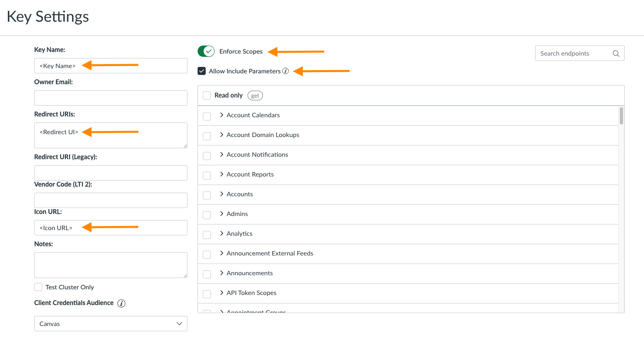
Task: Uncheck Allow Include Parameters checkbox
Action: (x=202, y=71)
